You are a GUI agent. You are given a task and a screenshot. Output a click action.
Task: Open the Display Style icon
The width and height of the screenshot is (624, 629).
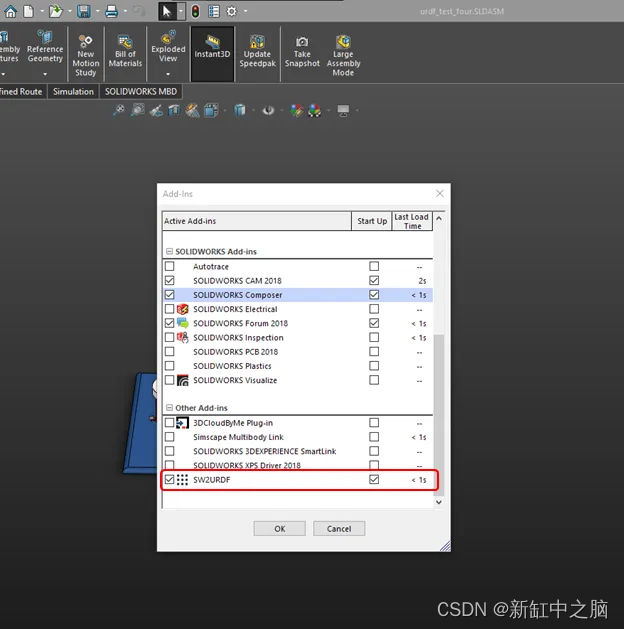pyautogui.click(x=239, y=110)
